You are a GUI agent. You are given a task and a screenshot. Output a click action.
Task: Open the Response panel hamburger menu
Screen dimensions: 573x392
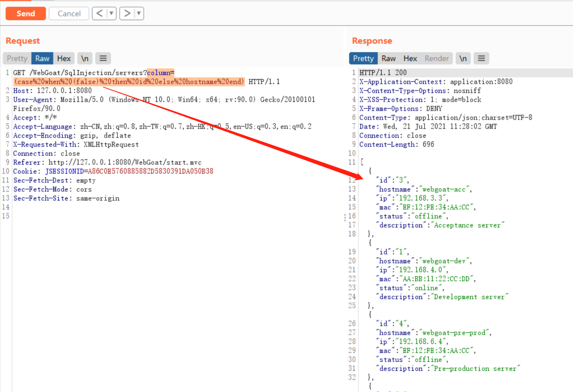(481, 58)
